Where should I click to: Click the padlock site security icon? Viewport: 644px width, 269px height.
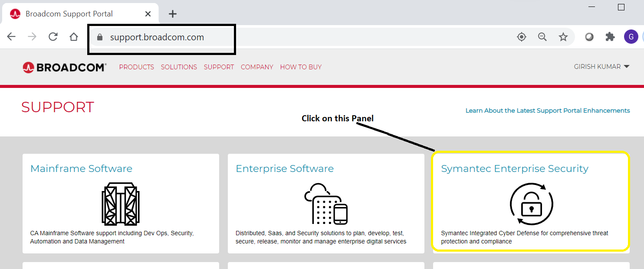pos(100,37)
